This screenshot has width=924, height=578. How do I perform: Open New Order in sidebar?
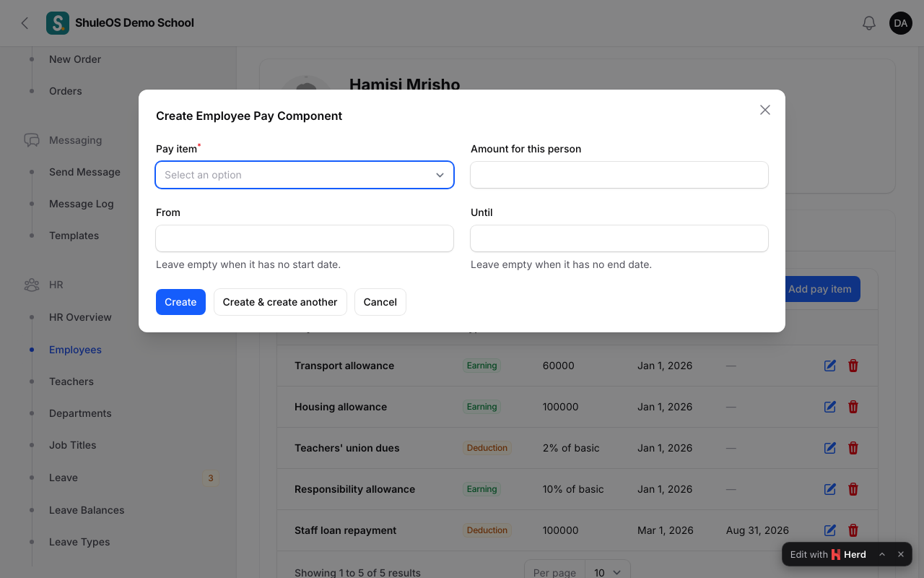coord(75,59)
